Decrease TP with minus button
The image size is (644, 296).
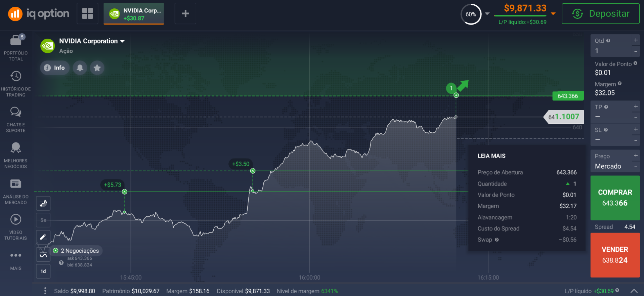point(636,118)
